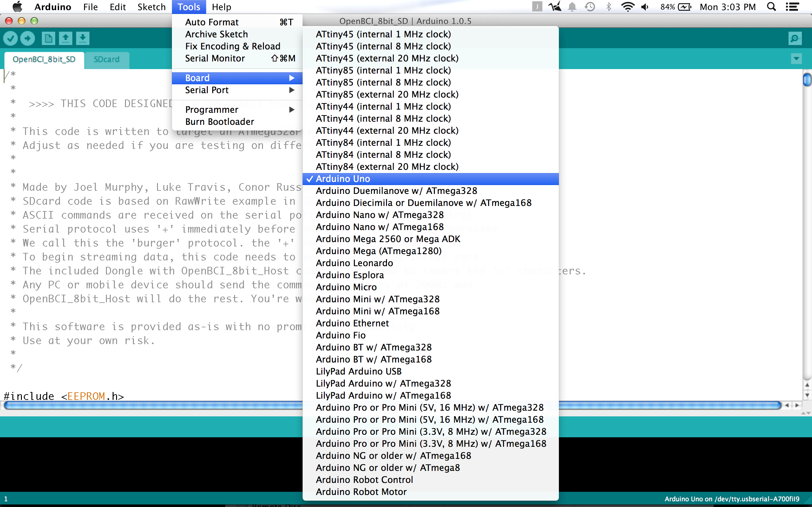The height and width of the screenshot is (507, 812).
Task: Click the Open sketch up-arrow icon
Action: pos(65,39)
